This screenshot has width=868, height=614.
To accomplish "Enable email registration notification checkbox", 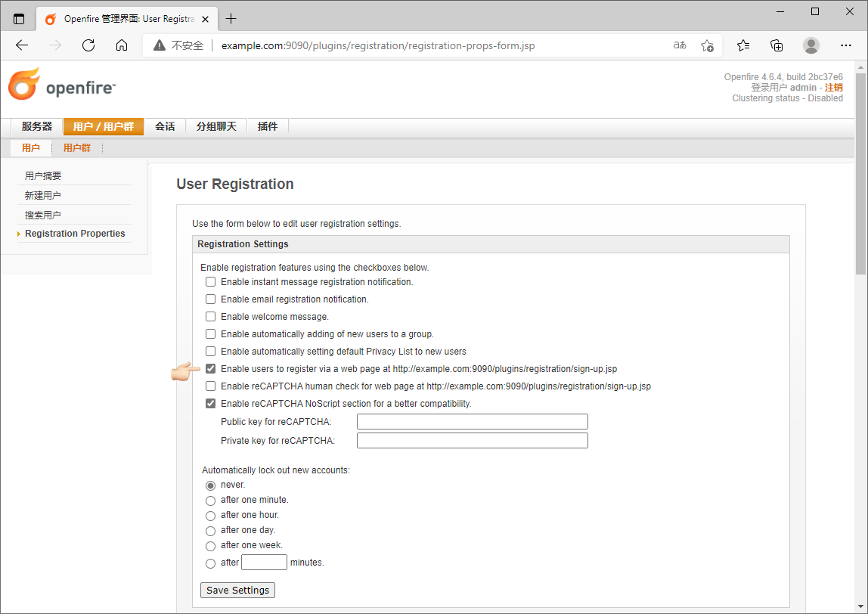I will coord(210,299).
